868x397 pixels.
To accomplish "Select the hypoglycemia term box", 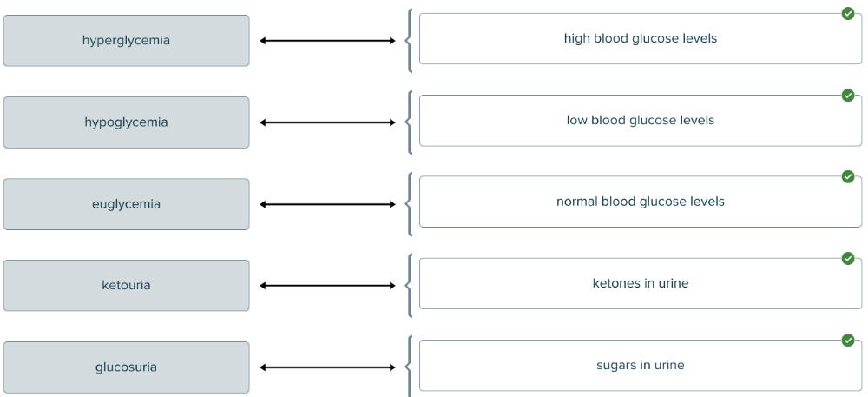I will pos(126,122).
